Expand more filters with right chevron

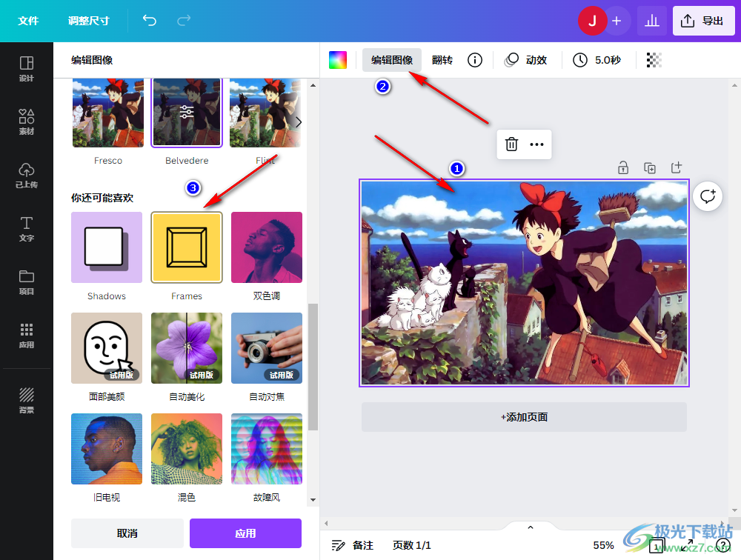(298, 122)
